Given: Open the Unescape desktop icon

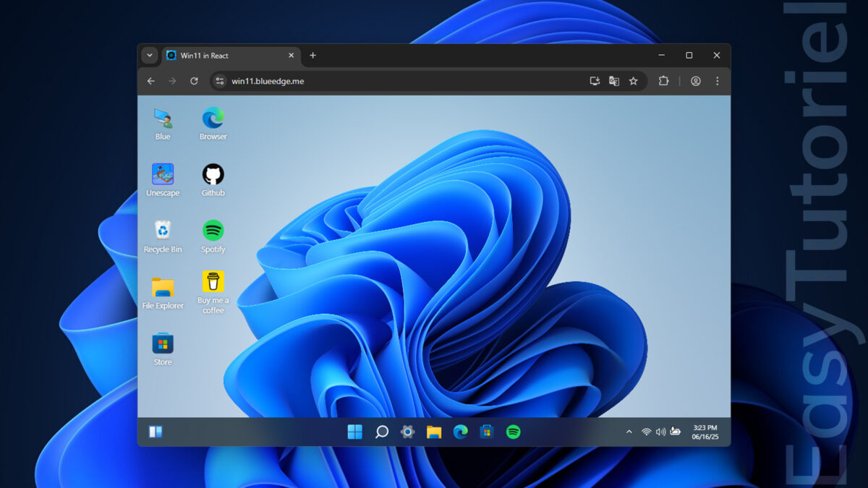Looking at the screenshot, I should coord(163,180).
